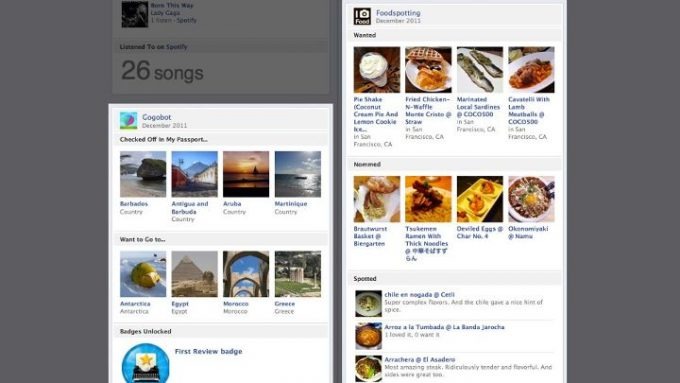This screenshot has height=383, width=680.
Task: Open the Cogobot title link
Action: tap(157, 117)
